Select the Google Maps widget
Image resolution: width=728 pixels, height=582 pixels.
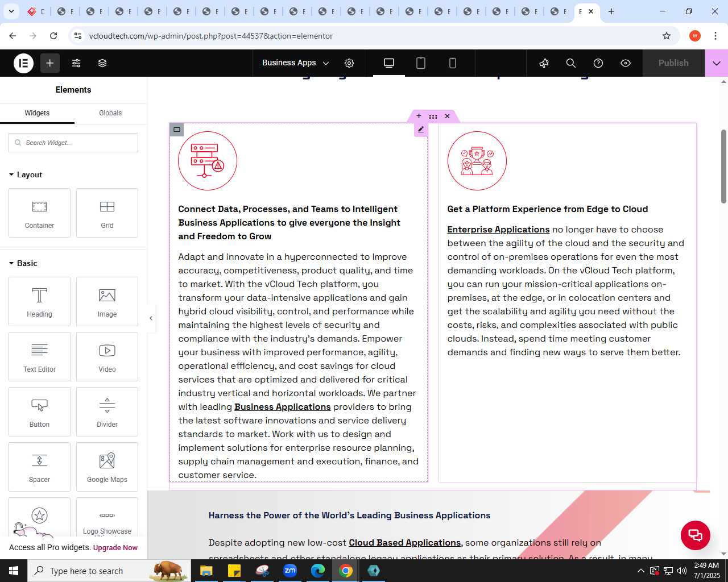click(107, 467)
